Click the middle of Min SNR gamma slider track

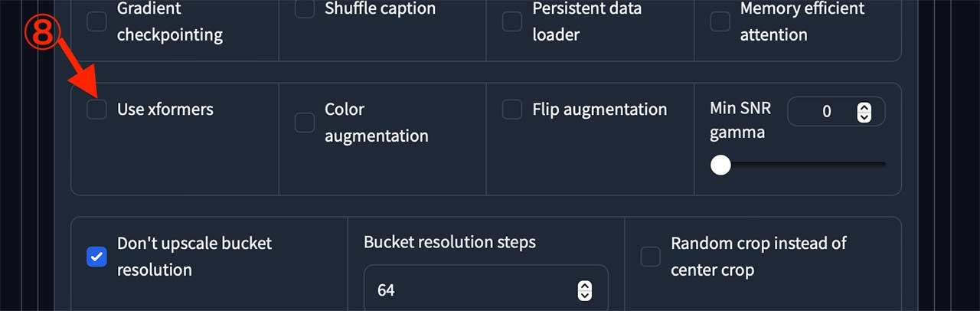(802, 165)
